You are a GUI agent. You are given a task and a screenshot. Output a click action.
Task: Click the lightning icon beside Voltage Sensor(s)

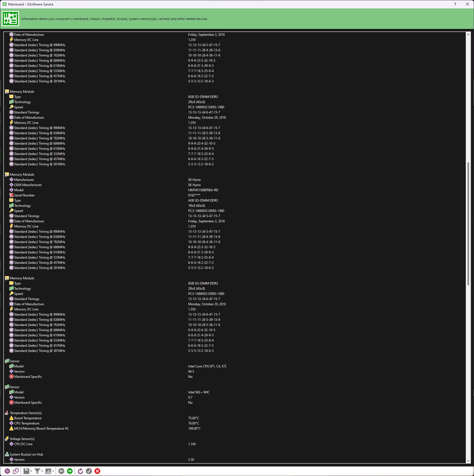[7, 439]
